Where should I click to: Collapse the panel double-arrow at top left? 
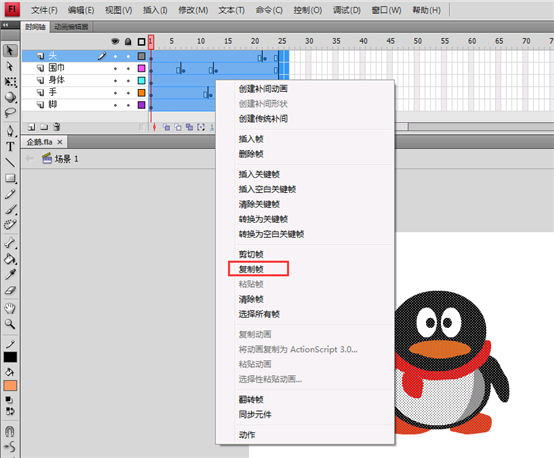pyautogui.click(x=6, y=25)
